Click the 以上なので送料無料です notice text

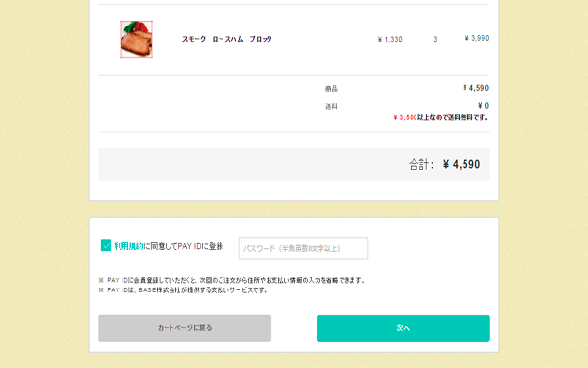(x=453, y=117)
